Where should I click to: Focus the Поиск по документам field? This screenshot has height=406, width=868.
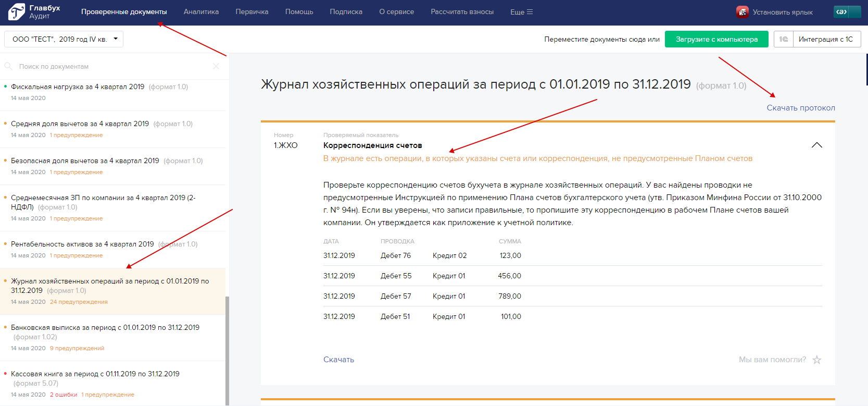(104, 66)
